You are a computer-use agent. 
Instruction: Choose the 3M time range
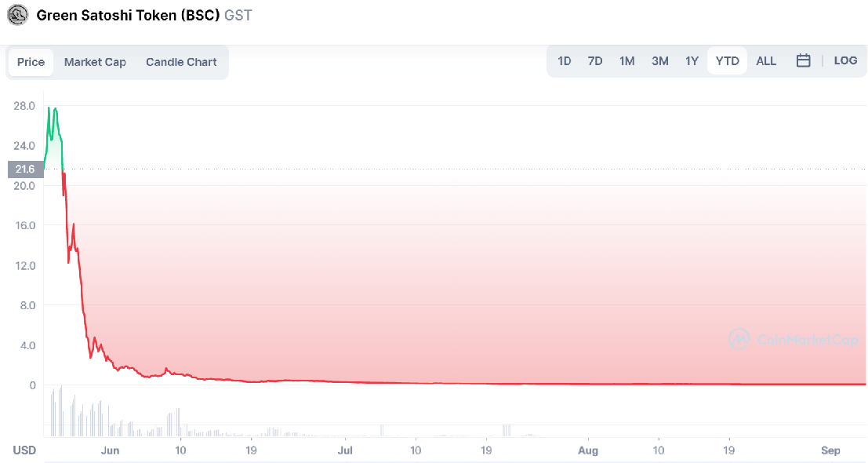[659, 61]
